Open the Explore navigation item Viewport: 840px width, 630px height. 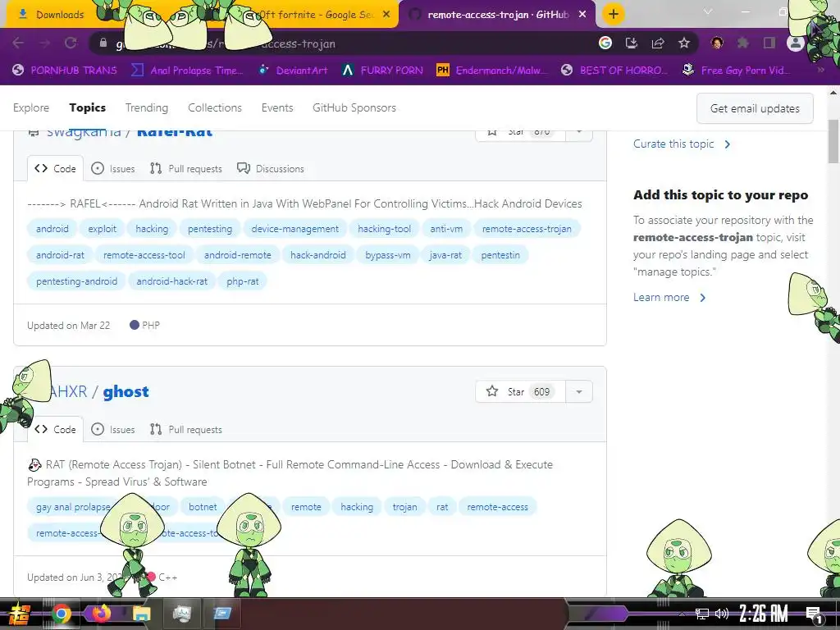click(31, 107)
